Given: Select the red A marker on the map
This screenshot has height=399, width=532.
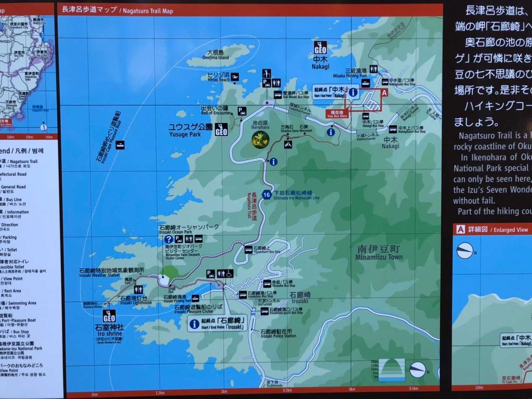Looking at the screenshot, I should [384, 93].
